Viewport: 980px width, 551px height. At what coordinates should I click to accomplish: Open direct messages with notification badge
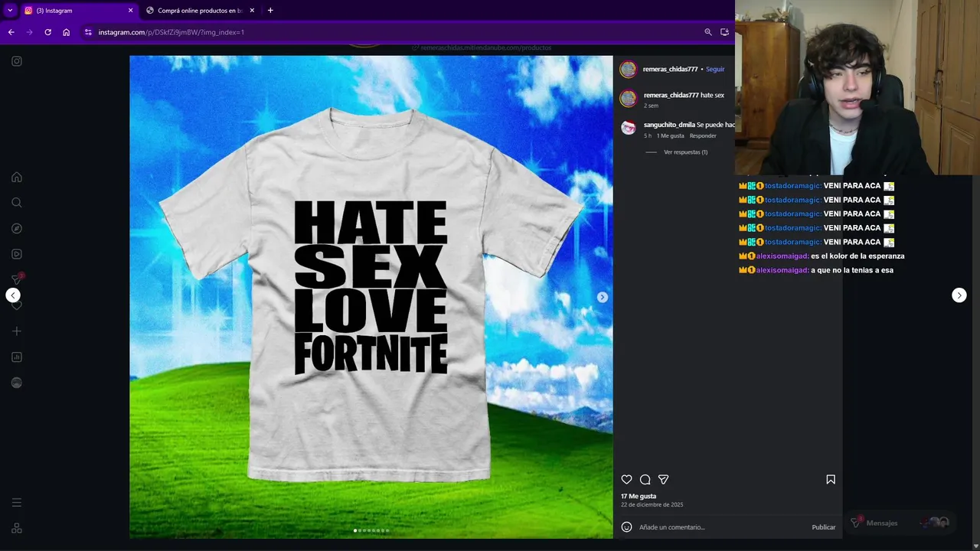(17, 279)
